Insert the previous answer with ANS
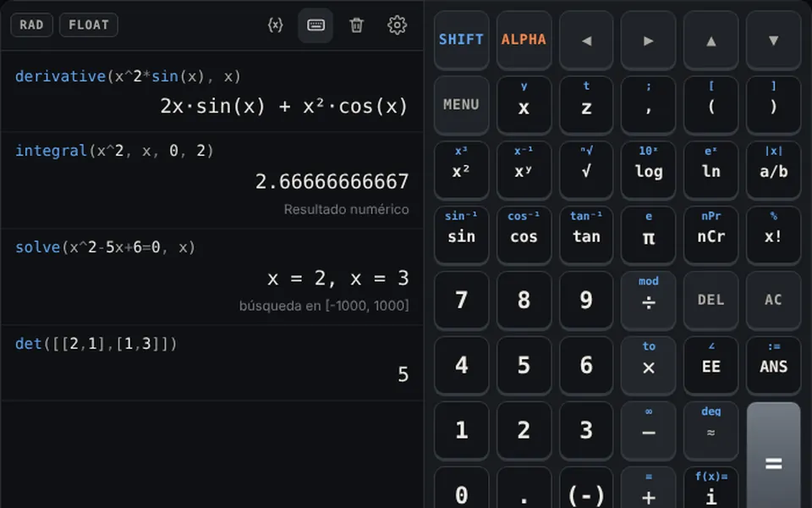This screenshot has width=812, height=508. pyautogui.click(x=774, y=366)
